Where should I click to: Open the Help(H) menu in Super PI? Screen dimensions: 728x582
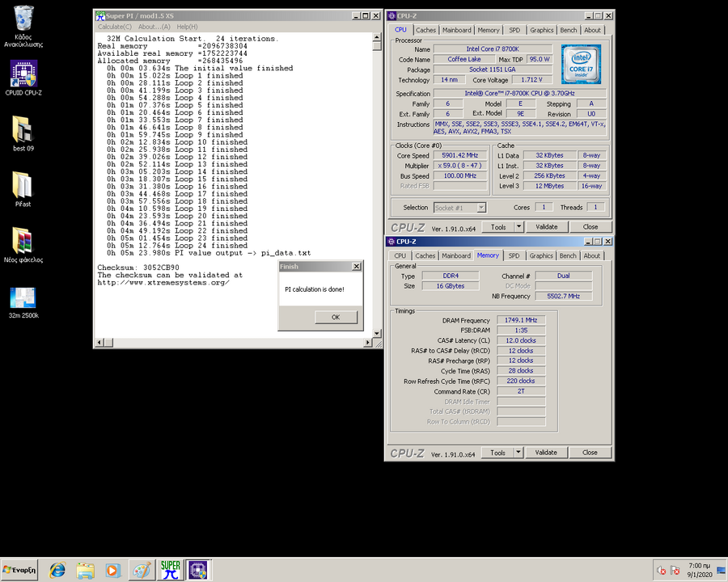[187, 27]
